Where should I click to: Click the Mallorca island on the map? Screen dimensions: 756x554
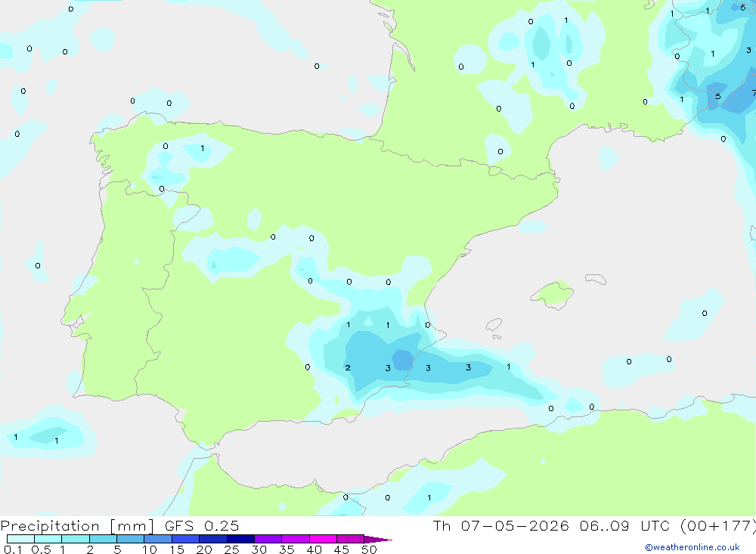(553, 294)
